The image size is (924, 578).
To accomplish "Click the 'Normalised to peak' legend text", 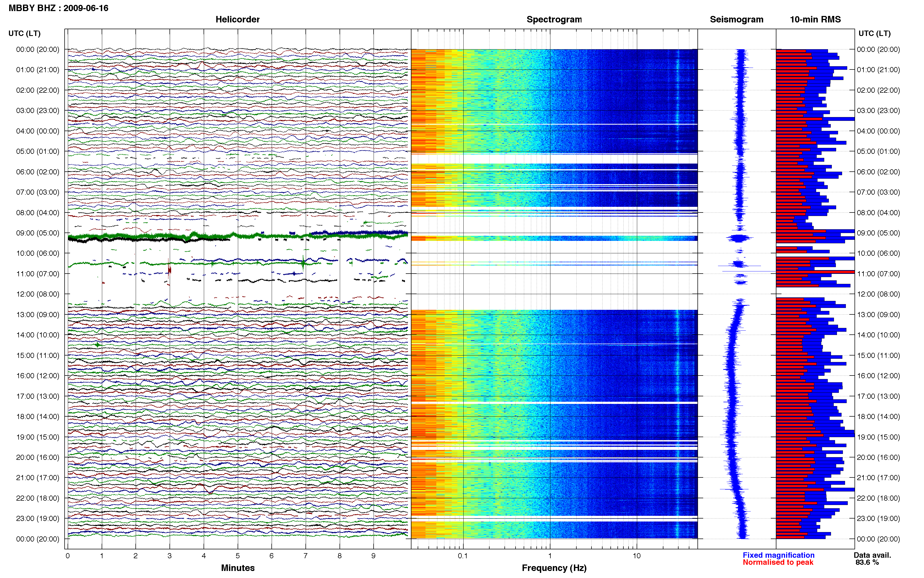I will [778, 562].
